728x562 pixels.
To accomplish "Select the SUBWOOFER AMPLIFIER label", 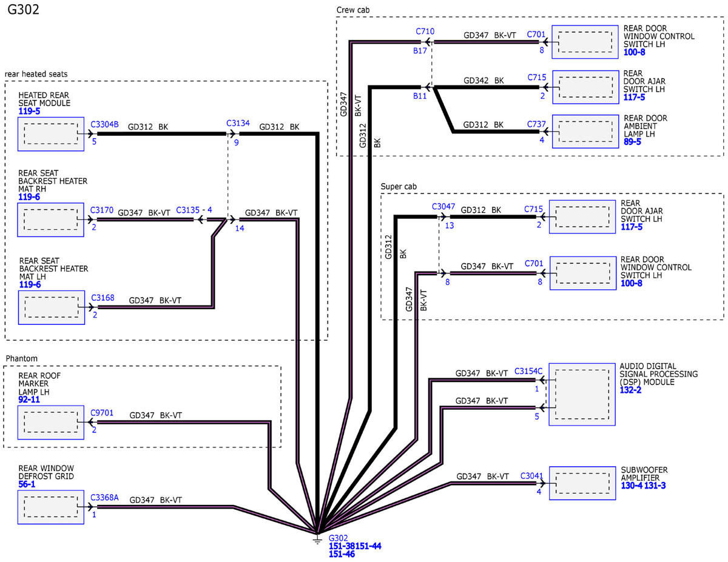I will point(643,473).
